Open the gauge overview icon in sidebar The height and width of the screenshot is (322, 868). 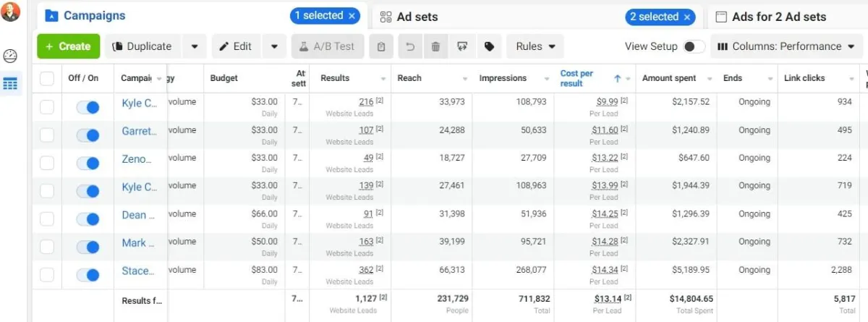tap(10, 56)
